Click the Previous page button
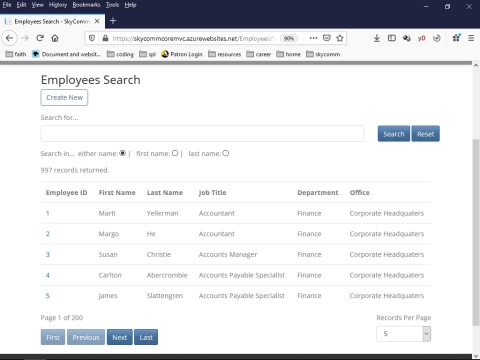This screenshot has height=360, width=480. click(86, 337)
